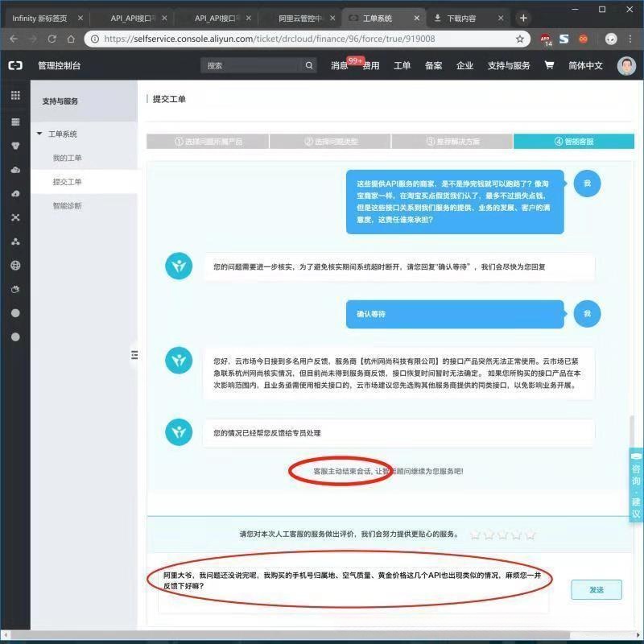Screen dimensions: 644x644
Task: Open 支持与服务 in top navigation
Action: pyautogui.click(x=509, y=66)
